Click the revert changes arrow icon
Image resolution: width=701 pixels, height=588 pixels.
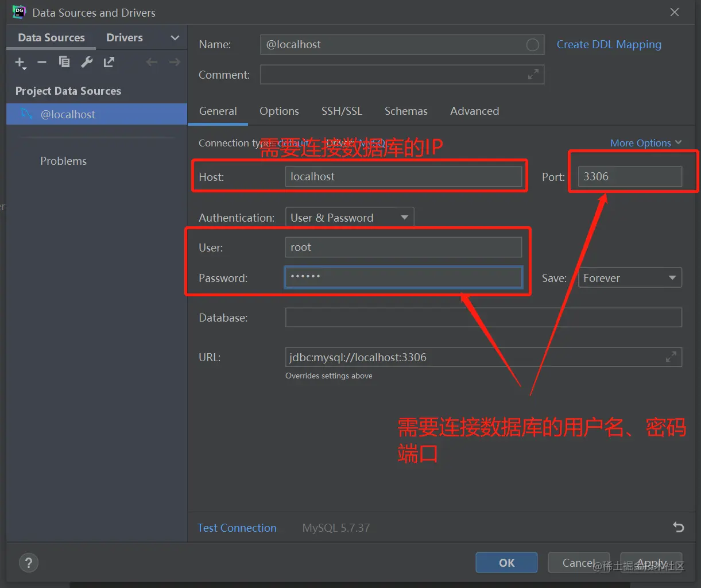(678, 527)
